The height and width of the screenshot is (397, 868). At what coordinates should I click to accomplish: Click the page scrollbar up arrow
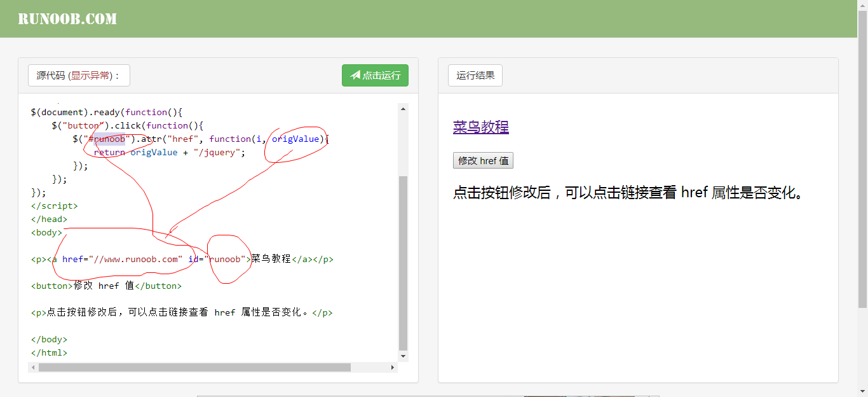[862, 4]
